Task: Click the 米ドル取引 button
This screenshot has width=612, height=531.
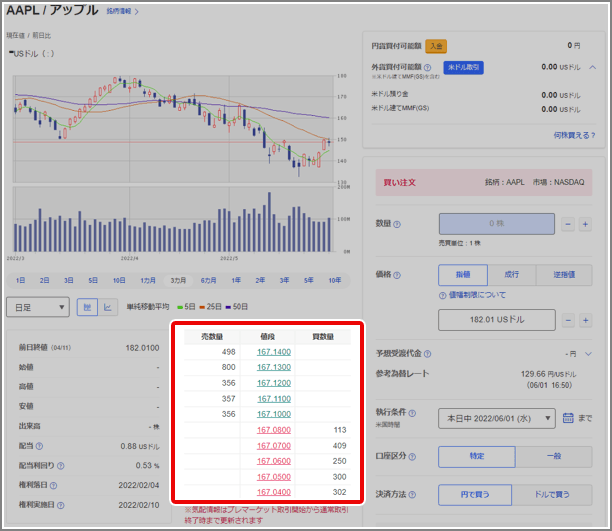Action: (463, 68)
